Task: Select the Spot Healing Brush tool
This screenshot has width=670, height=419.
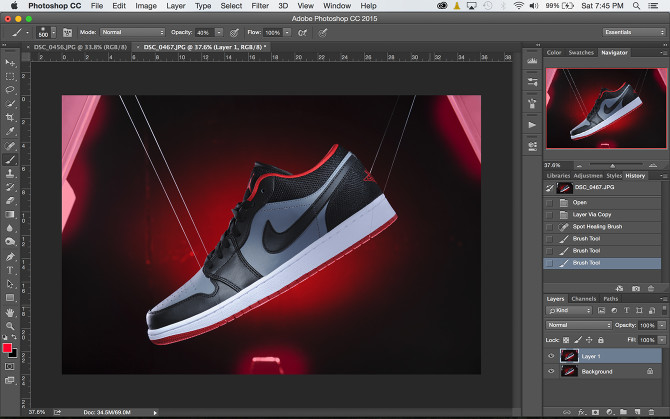Action: point(10,146)
